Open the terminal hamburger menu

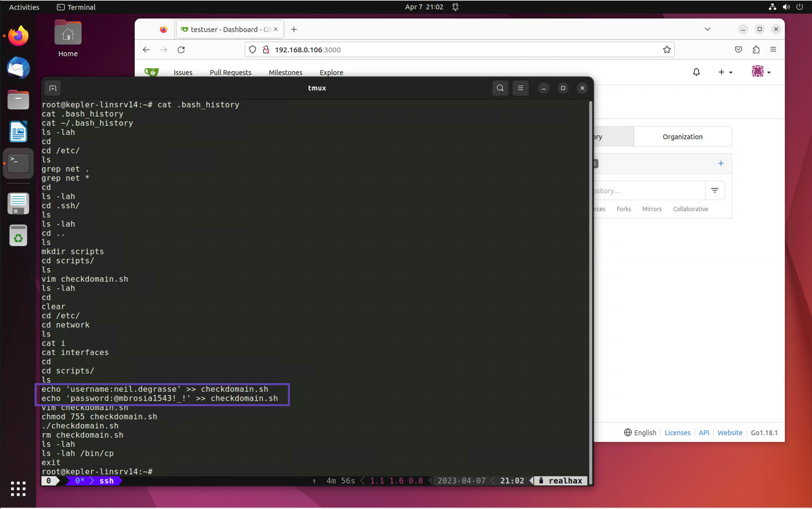[x=520, y=88]
